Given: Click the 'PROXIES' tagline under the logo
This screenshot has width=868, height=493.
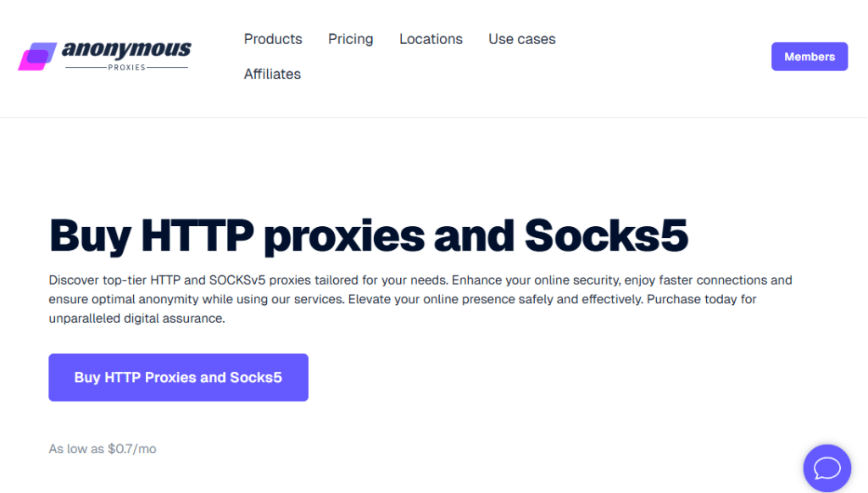Looking at the screenshot, I should coord(127,67).
